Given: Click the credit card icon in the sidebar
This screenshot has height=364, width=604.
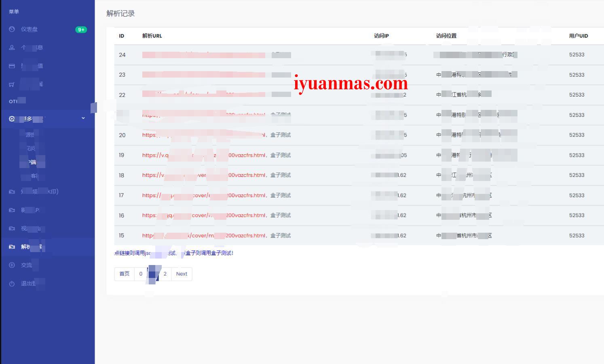Looking at the screenshot, I should [x=12, y=66].
